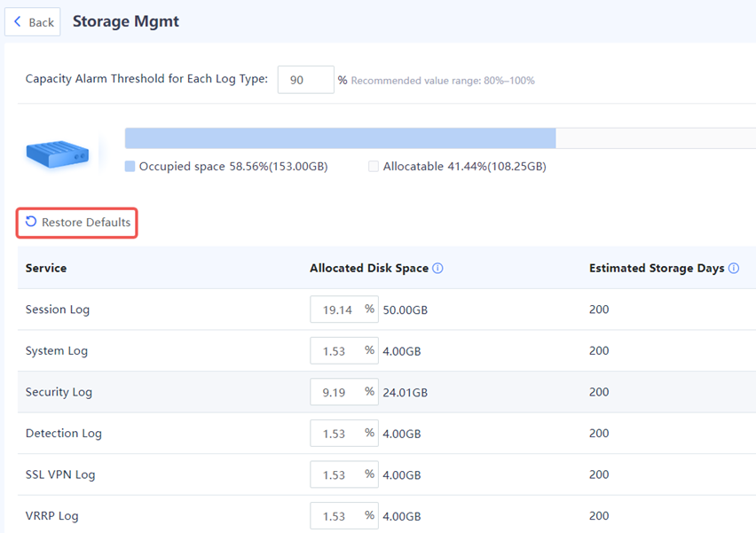Select the Security Log table row
This screenshot has width=756, height=533.
coord(387,392)
